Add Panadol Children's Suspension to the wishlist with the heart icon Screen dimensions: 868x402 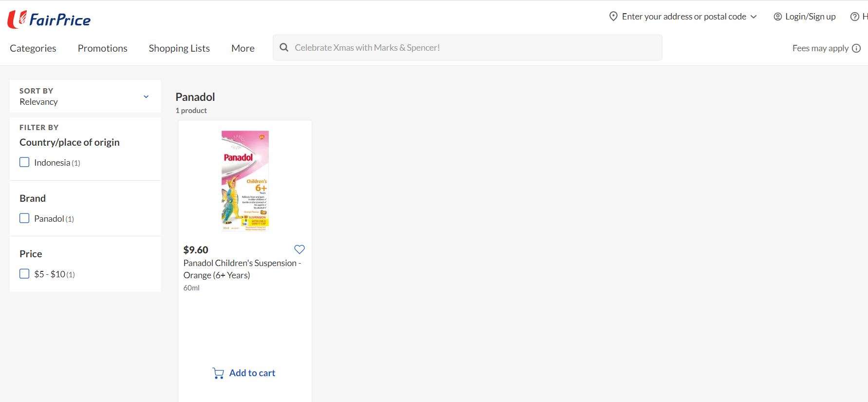click(300, 249)
